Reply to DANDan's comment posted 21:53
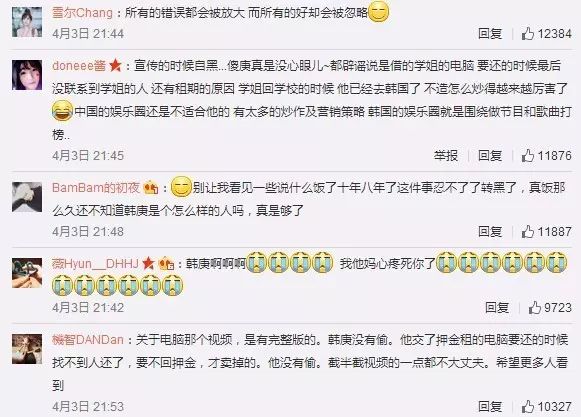Viewport: 581px width, 417px height. pyautogui.click(x=490, y=407)
